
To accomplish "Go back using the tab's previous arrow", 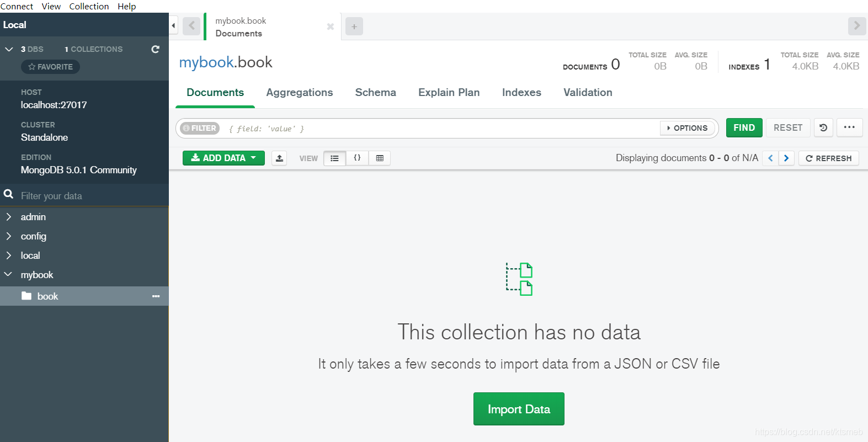I will (x=191, y=26).
